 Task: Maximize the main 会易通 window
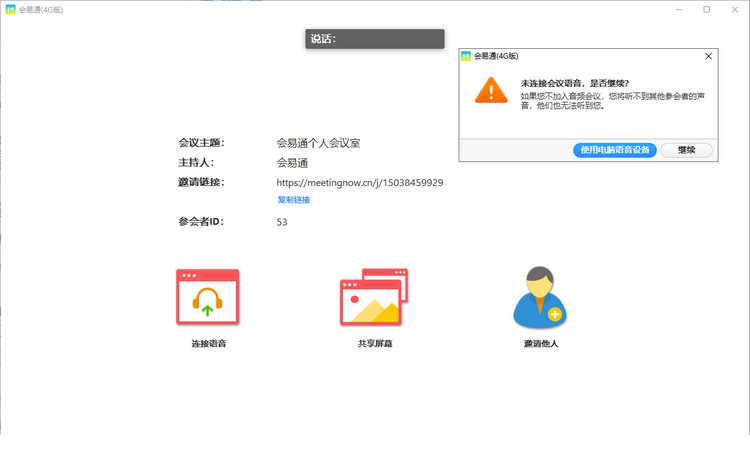tap(706, 10)
